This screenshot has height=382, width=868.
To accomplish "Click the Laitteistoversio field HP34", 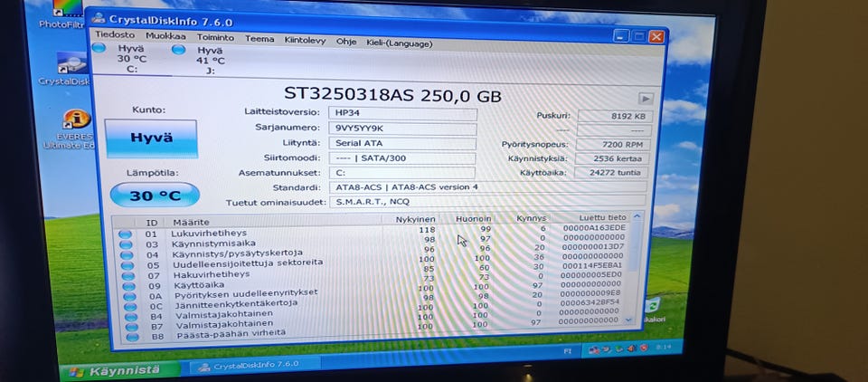I will click(x=402, y=114).
